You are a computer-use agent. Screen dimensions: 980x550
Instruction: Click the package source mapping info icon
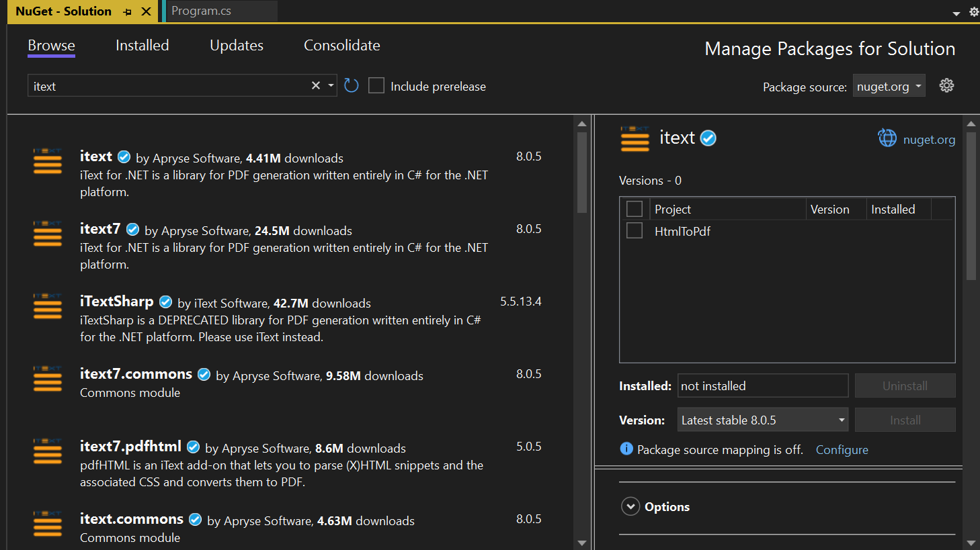point(626,449)
